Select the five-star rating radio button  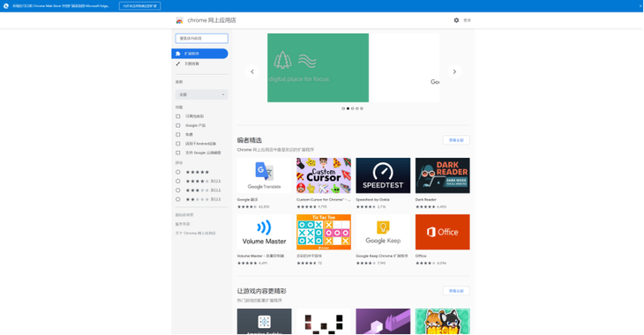(178, 172)
